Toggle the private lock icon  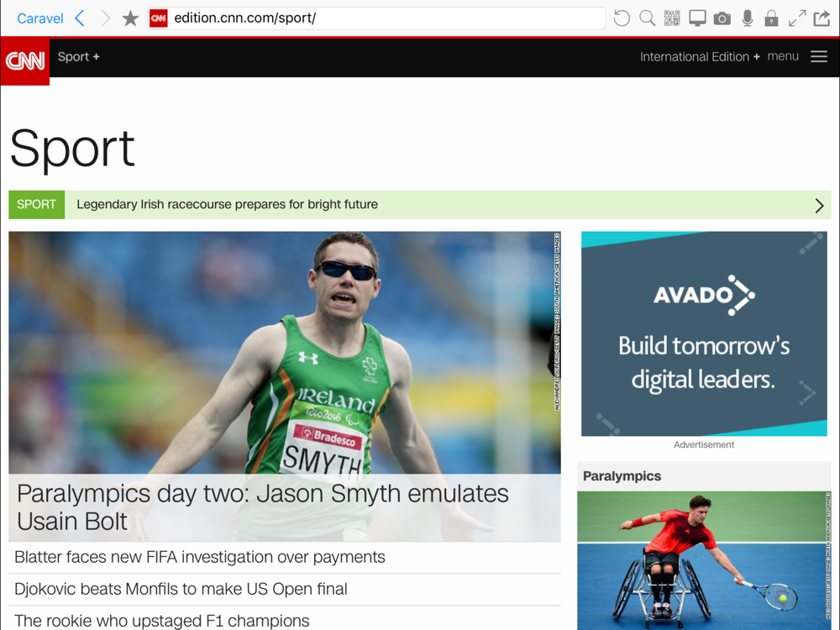pyautogui.click(x=771, y=18)
